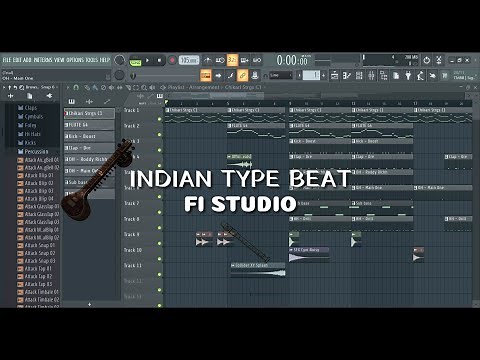Click the step editing arrow icon
Screen dimensions: 480x360
click(x=218, y=76)
